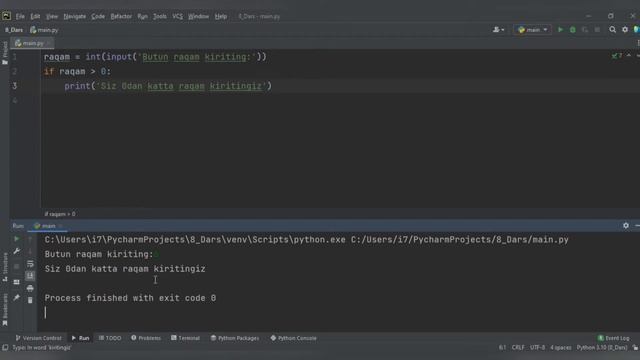Image resolution: width=640 pixels, height=360 pixels.
Task: Click up-the-stack-trace arrow in console
Action: (x=30, y=239)
